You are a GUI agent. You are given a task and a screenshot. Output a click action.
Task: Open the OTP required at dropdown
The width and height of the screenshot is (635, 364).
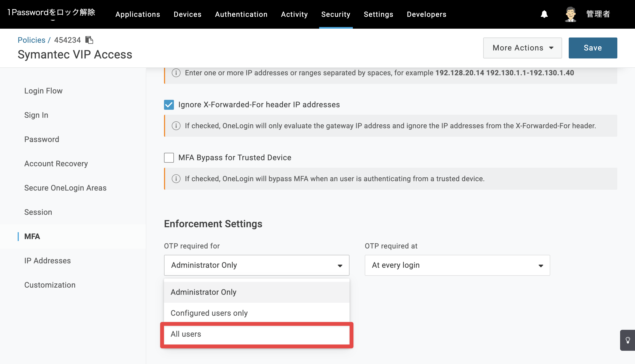click(457, 265)
